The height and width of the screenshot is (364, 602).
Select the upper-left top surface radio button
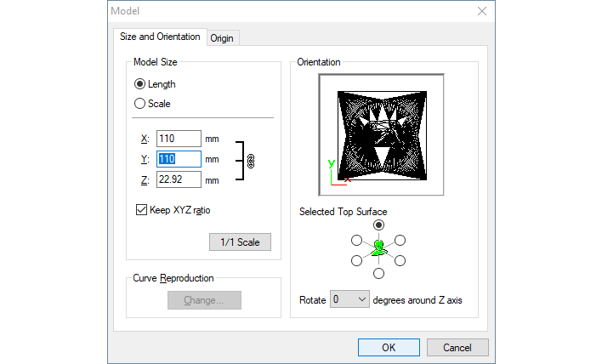tap(356, 241)
